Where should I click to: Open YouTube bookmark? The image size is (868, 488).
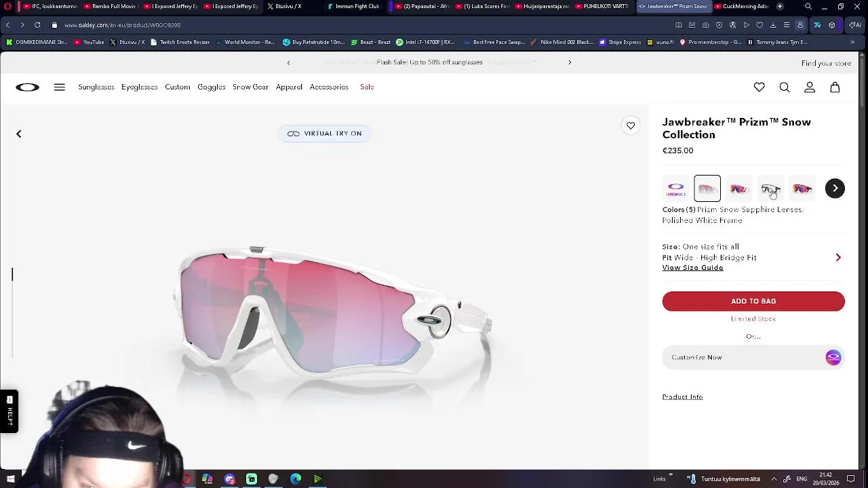coord(89,42)
